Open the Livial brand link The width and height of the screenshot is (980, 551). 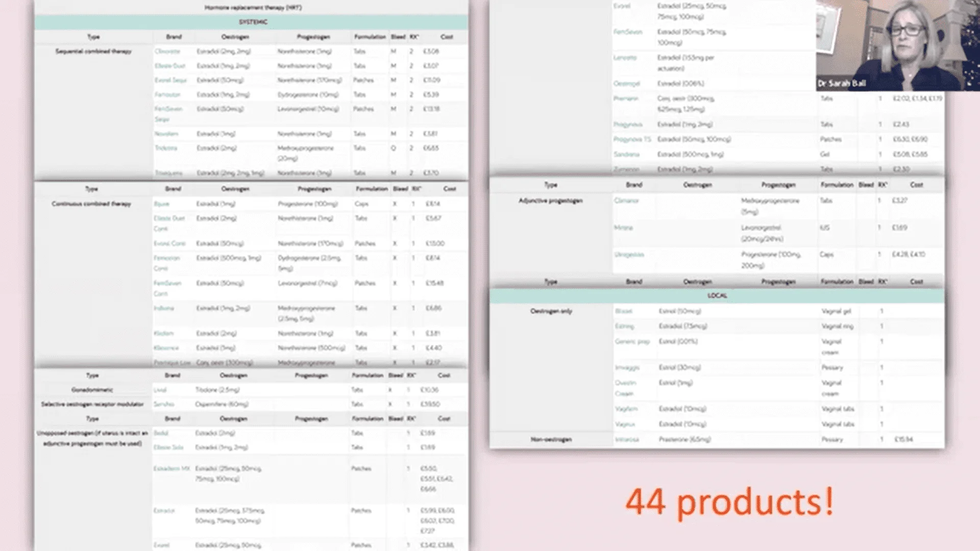pos(160,390)
